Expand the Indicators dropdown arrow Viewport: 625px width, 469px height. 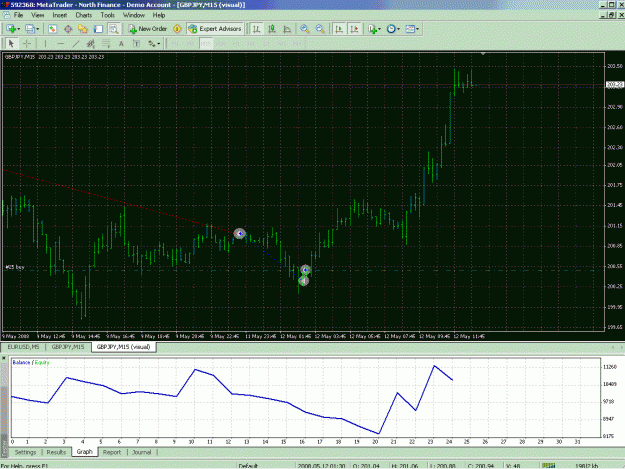(x=379, y=29)
